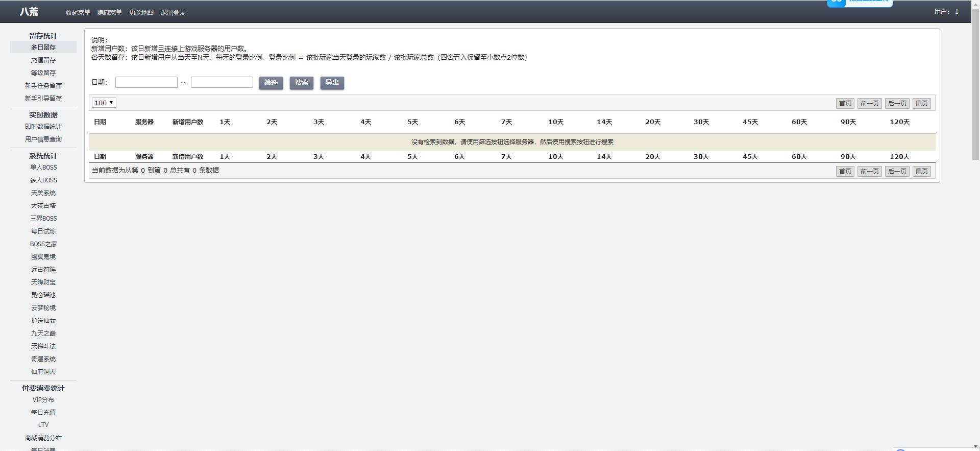This screenshot has width=980, height=451.
Task: Click the 八荒 logo in header
Action: 29,12
